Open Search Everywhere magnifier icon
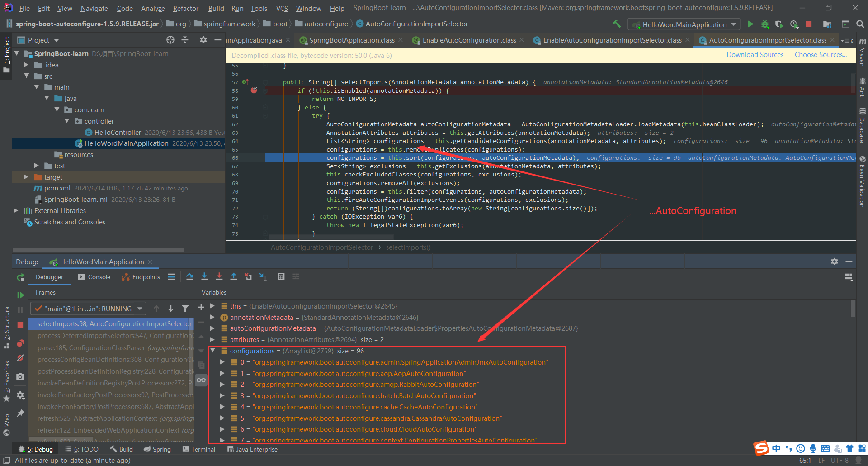Image resolution: width=868 pixels, height=466 pixels. [860, 24]
